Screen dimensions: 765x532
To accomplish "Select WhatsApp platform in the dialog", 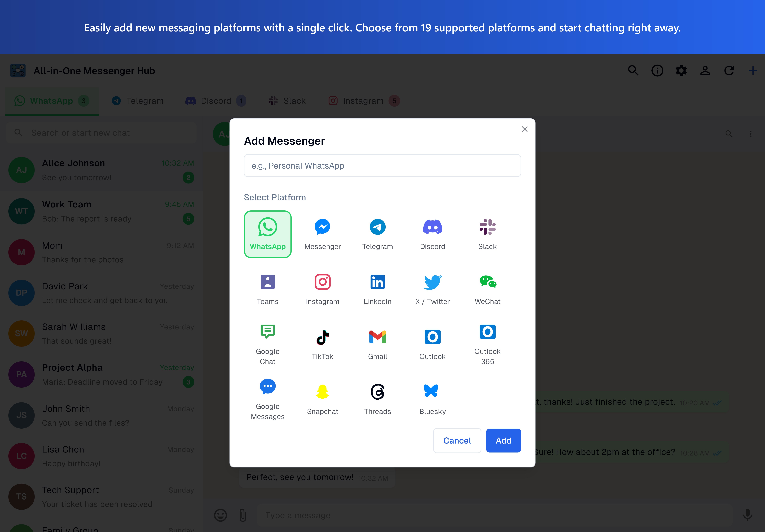I will pos(268,234).
